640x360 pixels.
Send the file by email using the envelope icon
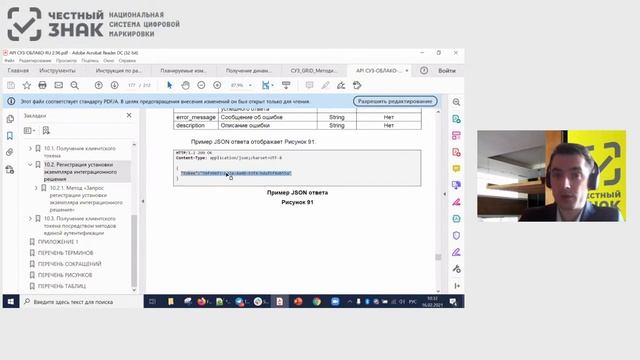pyautogui.click(x=59, y=85)
